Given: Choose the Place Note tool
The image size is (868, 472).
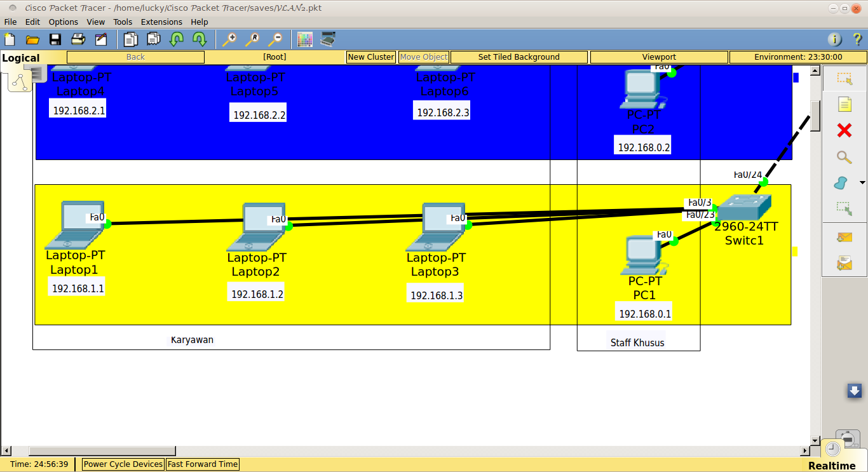Looking at the screenshot, I should (x=844, y=104).
